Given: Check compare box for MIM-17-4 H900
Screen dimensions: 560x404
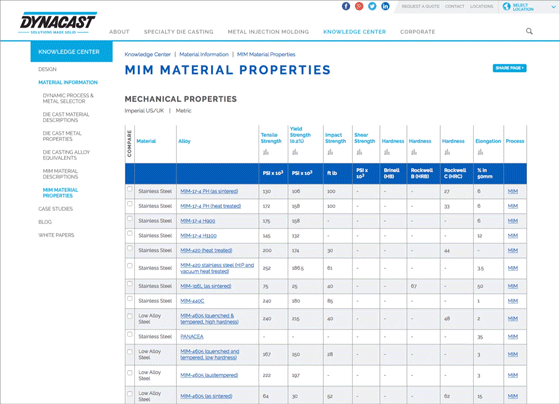Looking at the screenshot, I should click(x=130, y=218).
